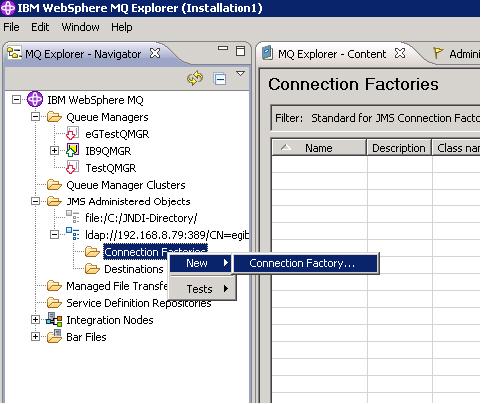Select the Queue Manager Clusters tree item
This screenshot has height=404, width=481.
(126, 185)
